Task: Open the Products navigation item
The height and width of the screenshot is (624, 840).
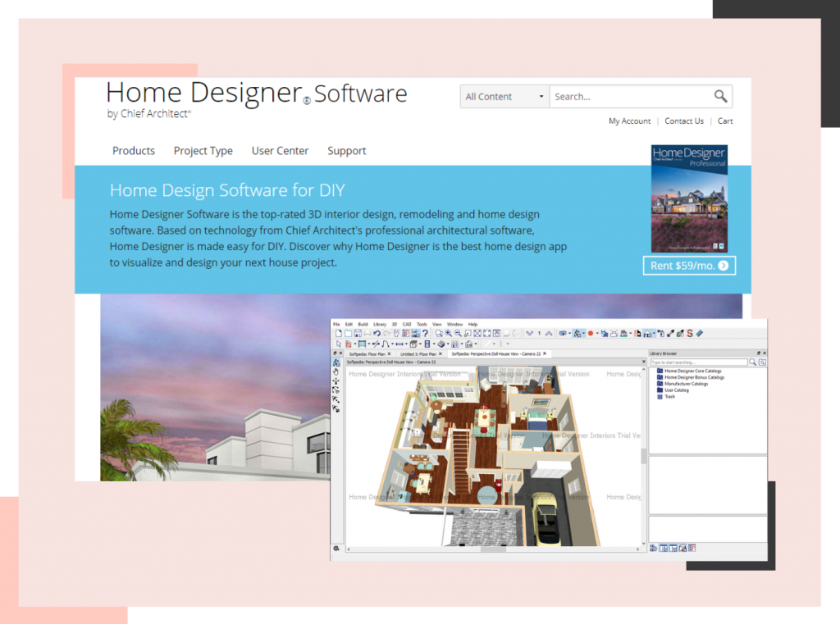Action: tap(134, 151)
